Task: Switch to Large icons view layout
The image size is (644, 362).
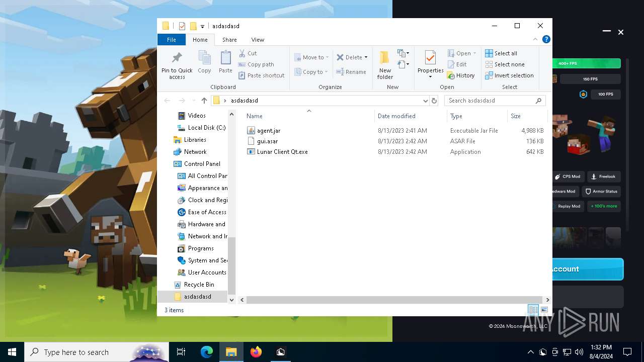Action: click(x=544, y=310)
